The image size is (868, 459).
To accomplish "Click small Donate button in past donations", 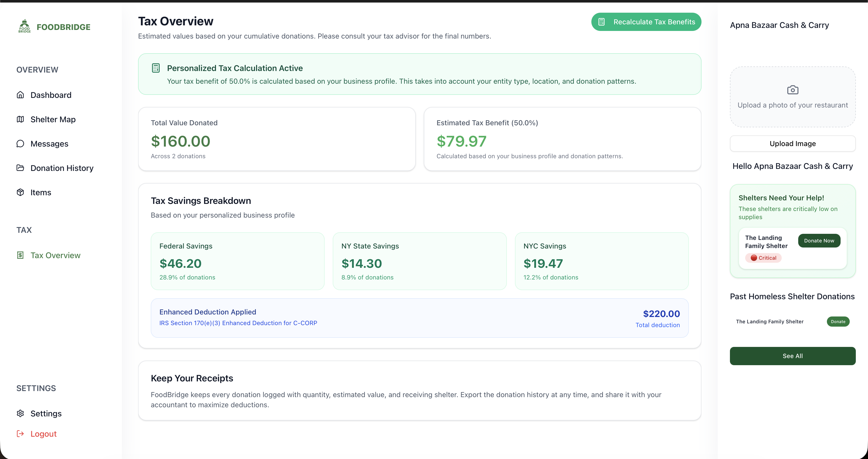I will (838, 322).
